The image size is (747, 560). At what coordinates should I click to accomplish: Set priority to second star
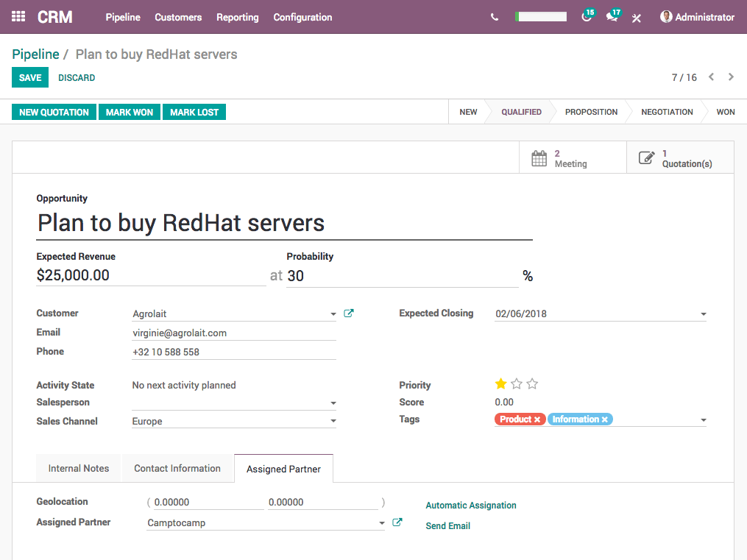point(517,384)
